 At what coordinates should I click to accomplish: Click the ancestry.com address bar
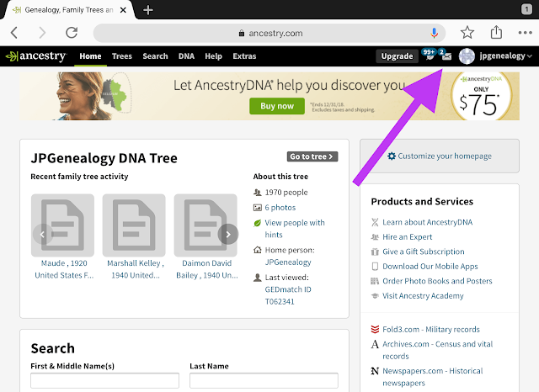tap(269, 34)
